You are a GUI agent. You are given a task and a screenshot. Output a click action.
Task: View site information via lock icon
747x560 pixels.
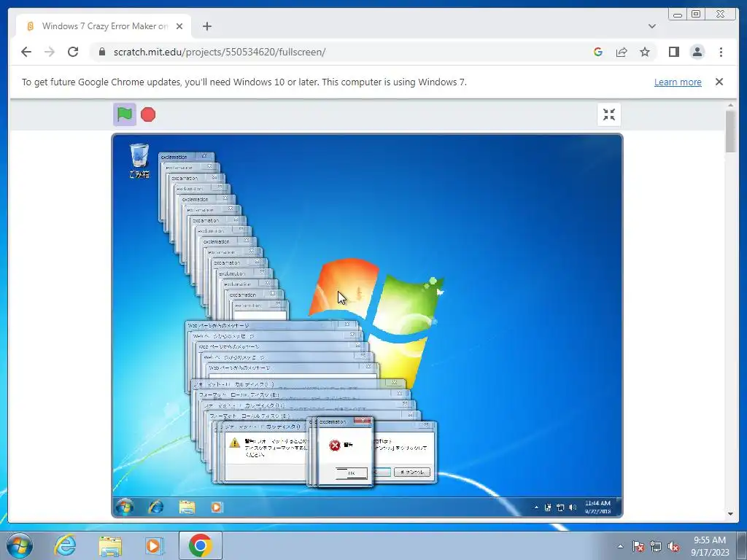pos(102,52)
